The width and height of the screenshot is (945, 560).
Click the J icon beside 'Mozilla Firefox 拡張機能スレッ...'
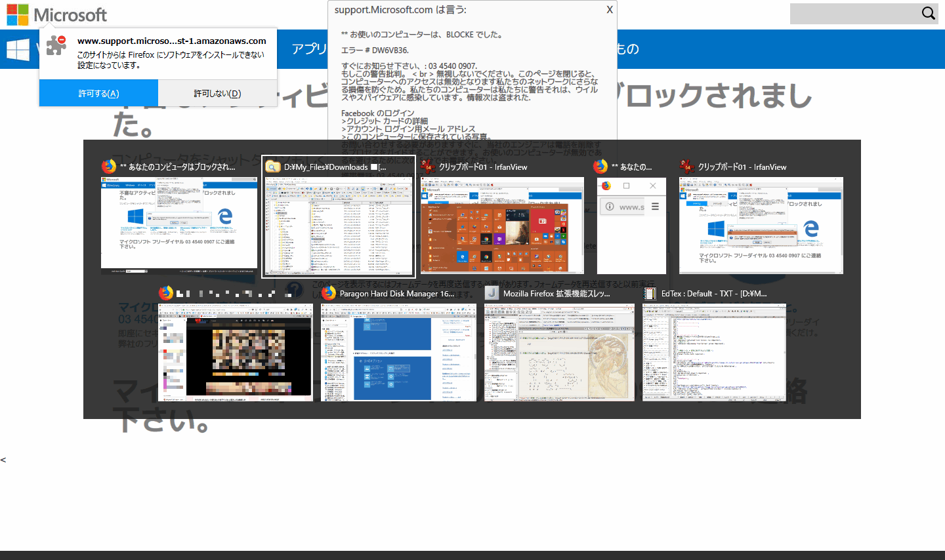tap(492, 293)
